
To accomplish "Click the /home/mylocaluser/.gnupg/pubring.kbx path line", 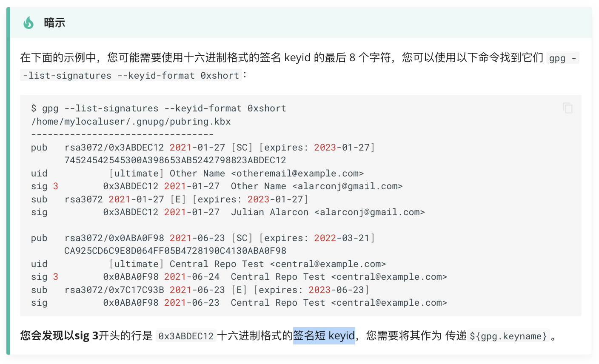I will [131, 122].
